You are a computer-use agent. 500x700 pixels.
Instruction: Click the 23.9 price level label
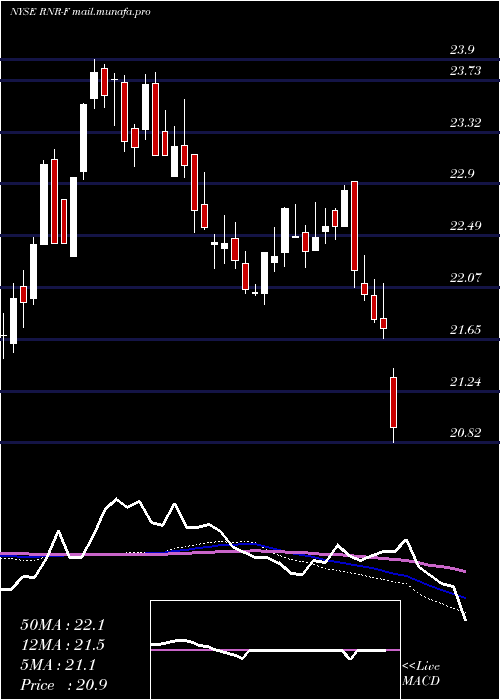tap(462, 50)
